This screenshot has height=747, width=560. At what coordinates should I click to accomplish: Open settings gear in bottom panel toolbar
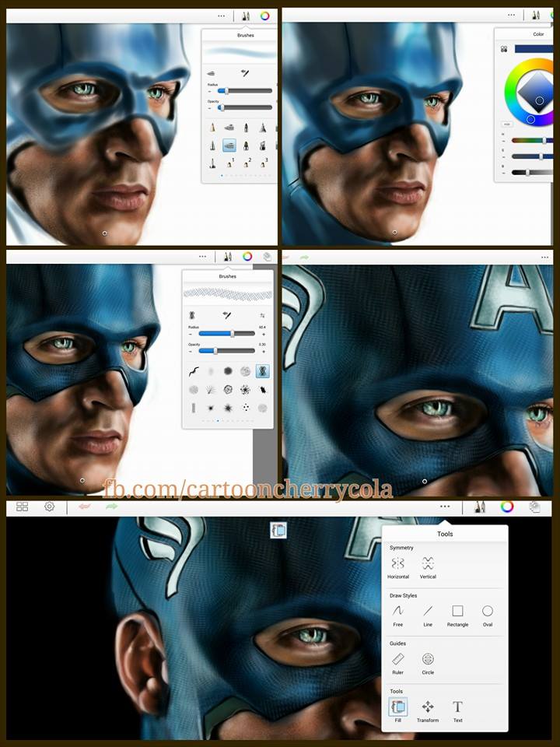click(50, 507)
